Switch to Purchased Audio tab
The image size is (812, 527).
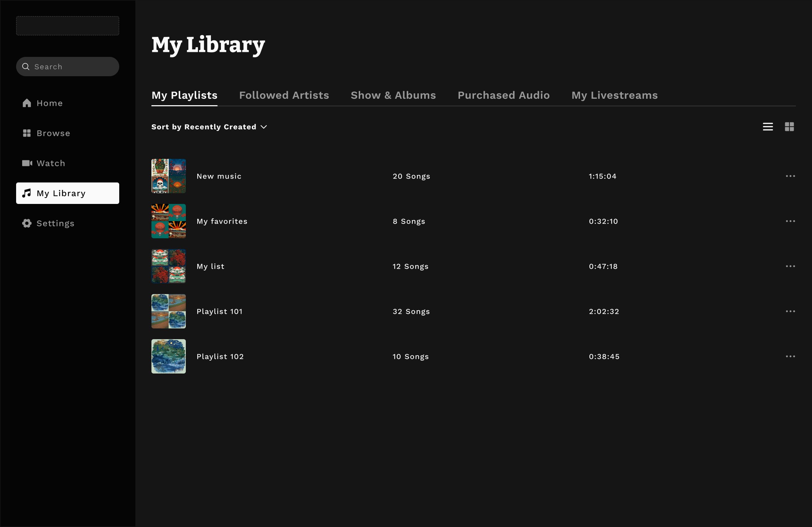coord(503,95)
